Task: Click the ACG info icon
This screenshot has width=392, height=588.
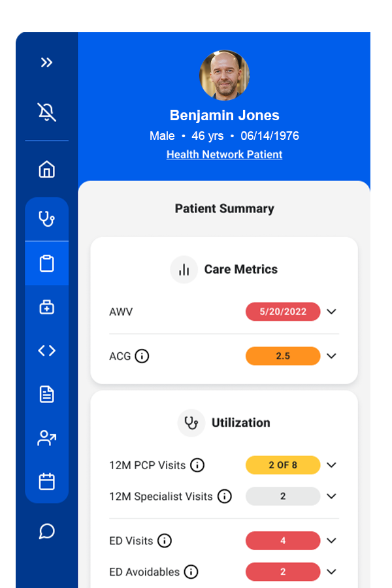Action: click(142, 356)
